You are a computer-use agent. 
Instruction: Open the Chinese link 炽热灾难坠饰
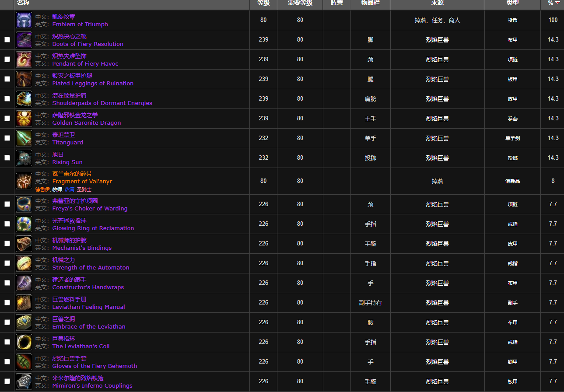coord(69,56)
